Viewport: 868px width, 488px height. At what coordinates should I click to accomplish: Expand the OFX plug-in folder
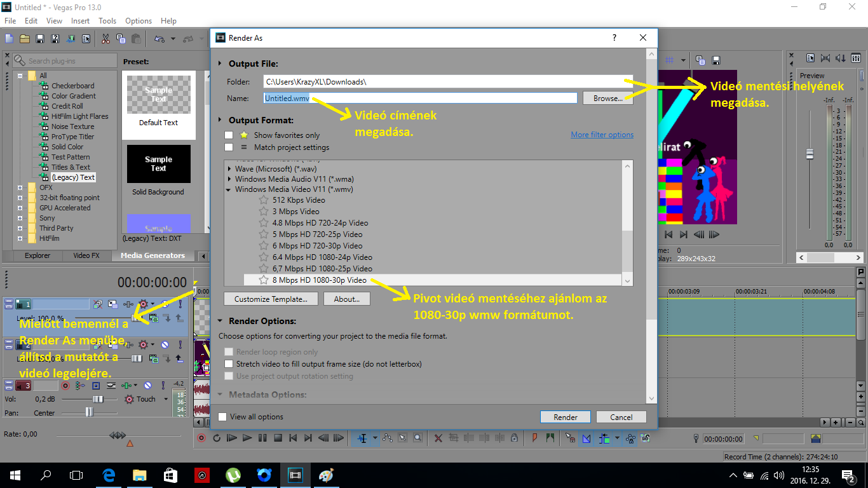pyautogui.click(x=20, y=187)
